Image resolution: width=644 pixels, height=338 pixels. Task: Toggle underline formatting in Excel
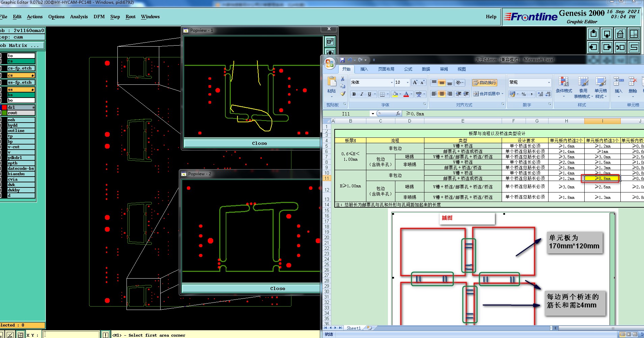tap(369, 94)
